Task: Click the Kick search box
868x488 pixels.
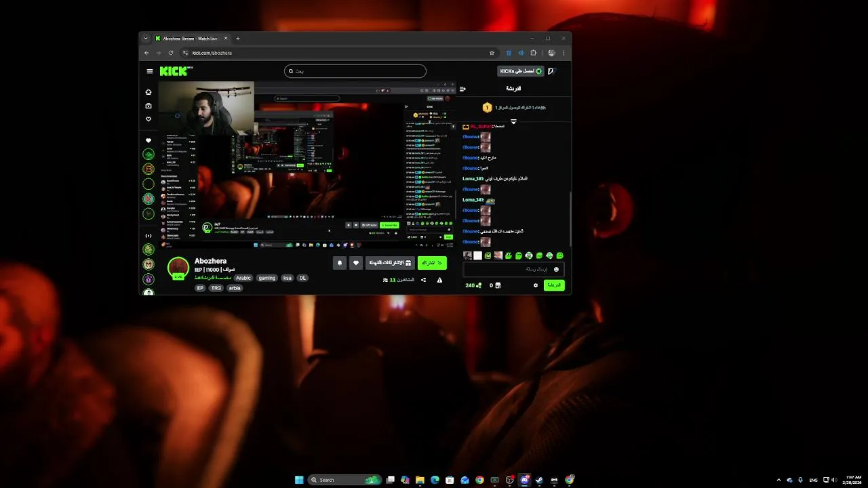Action: click(355, 71)
